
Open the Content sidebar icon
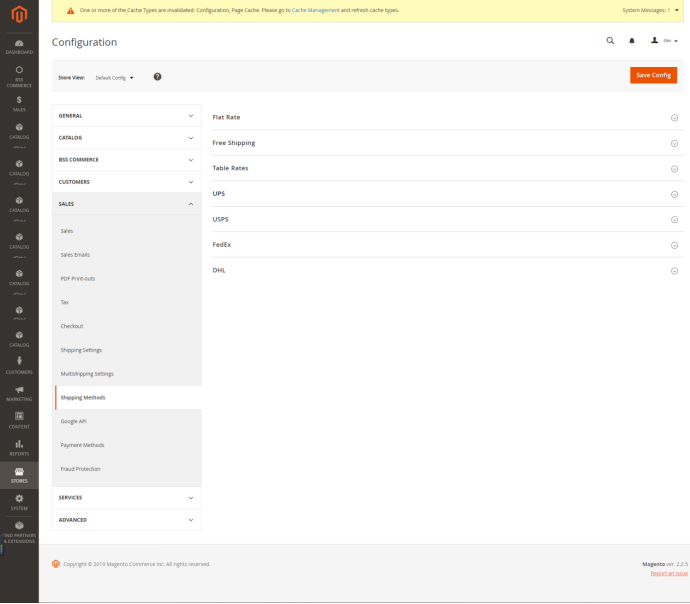19,418
